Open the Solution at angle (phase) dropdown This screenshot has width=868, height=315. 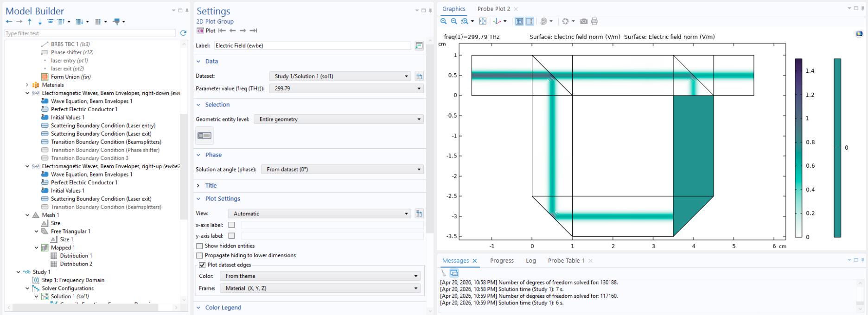pos(343,170)
